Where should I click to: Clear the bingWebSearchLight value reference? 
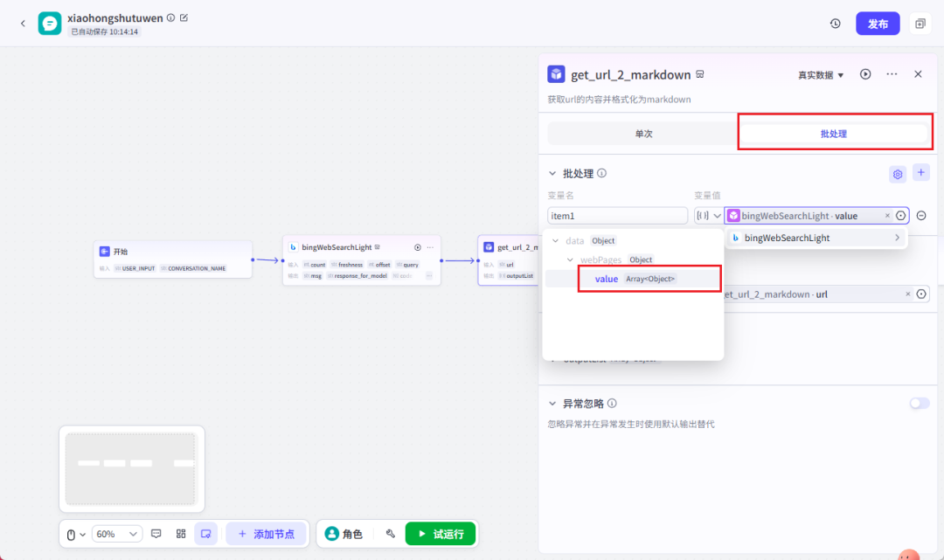click(887, 215)
